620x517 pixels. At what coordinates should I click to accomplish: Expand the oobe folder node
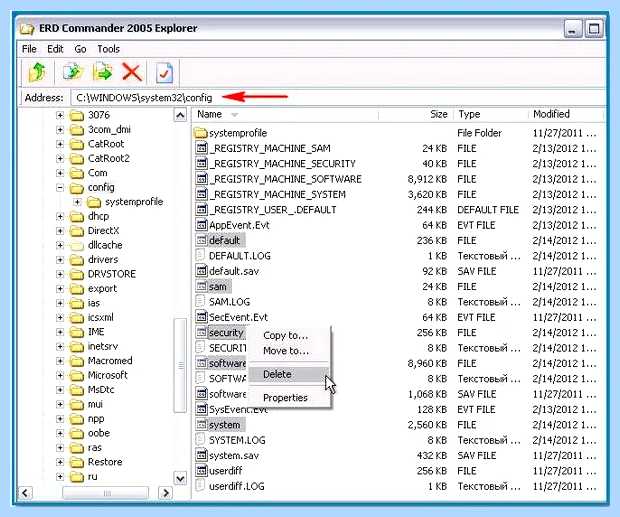click(60, 434)
